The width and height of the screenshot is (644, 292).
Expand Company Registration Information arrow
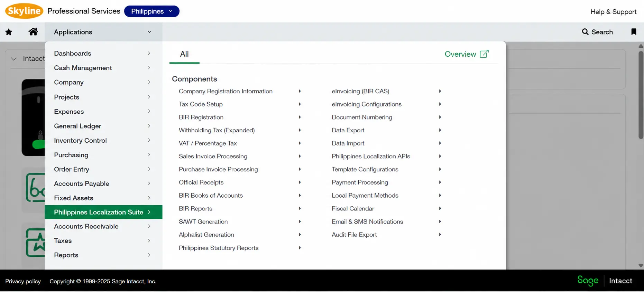[x=300, y=91]
